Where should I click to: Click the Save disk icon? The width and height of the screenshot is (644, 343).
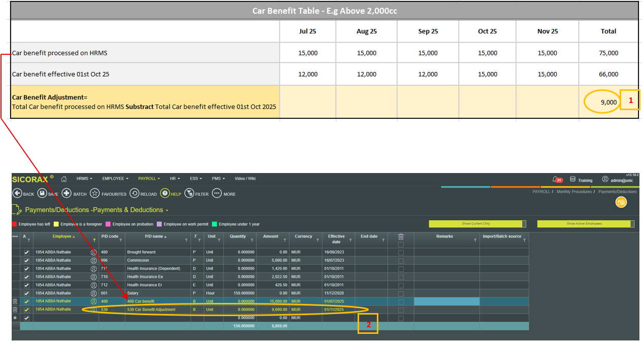(x=42, y=193)
